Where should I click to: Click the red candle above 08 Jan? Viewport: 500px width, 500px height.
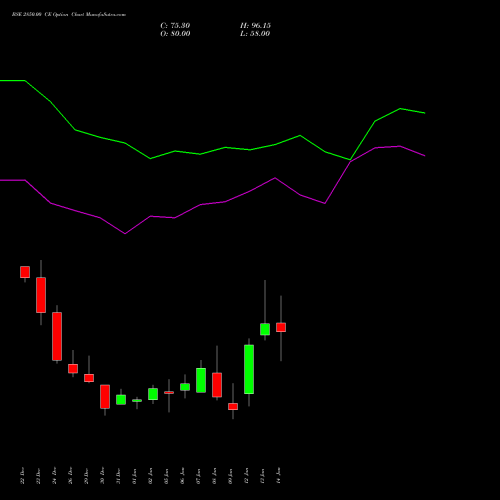[217, 385]
